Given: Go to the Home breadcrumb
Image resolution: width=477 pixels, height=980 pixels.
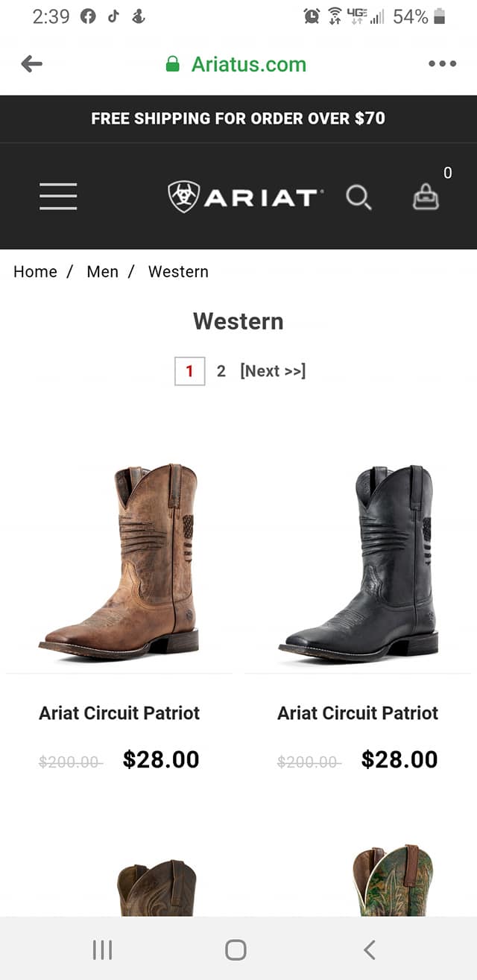Looking at the screenshot, I should [35, 271].
